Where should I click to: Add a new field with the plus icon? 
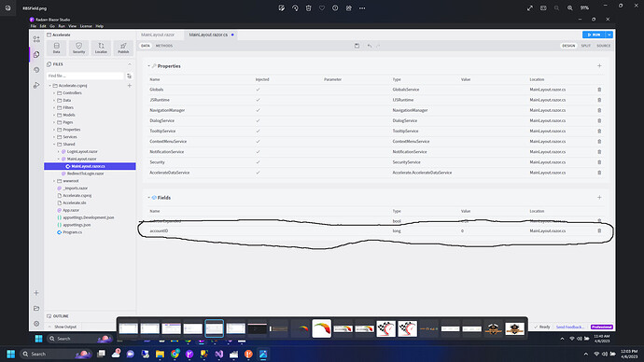(599, 198)
